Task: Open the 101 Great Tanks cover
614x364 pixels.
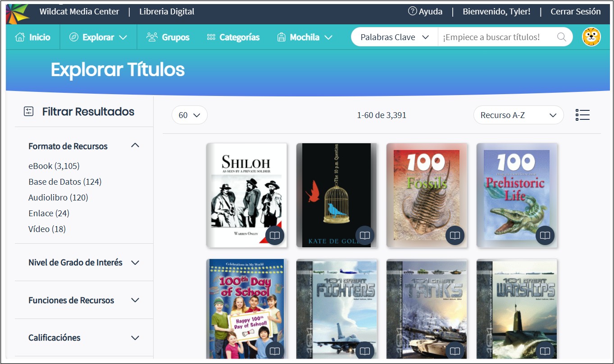Action: click(x=427, y=309)
